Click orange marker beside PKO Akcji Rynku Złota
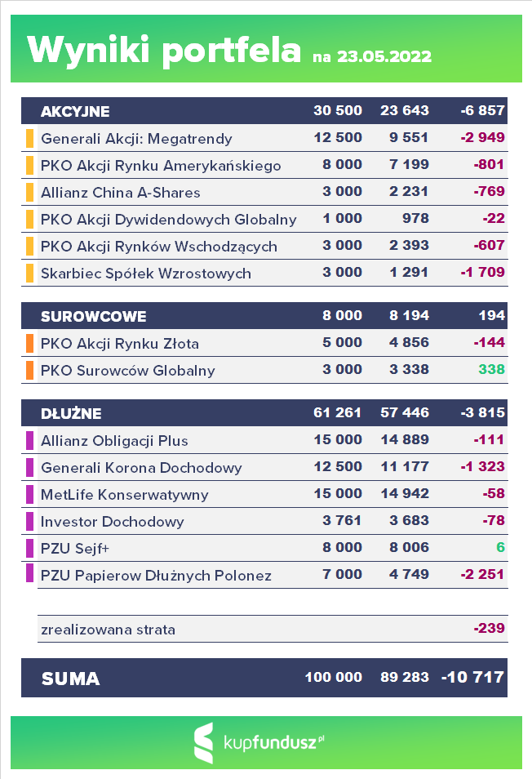Image resolution: width=532 pixels, height=779 pixels. (30, 343)
